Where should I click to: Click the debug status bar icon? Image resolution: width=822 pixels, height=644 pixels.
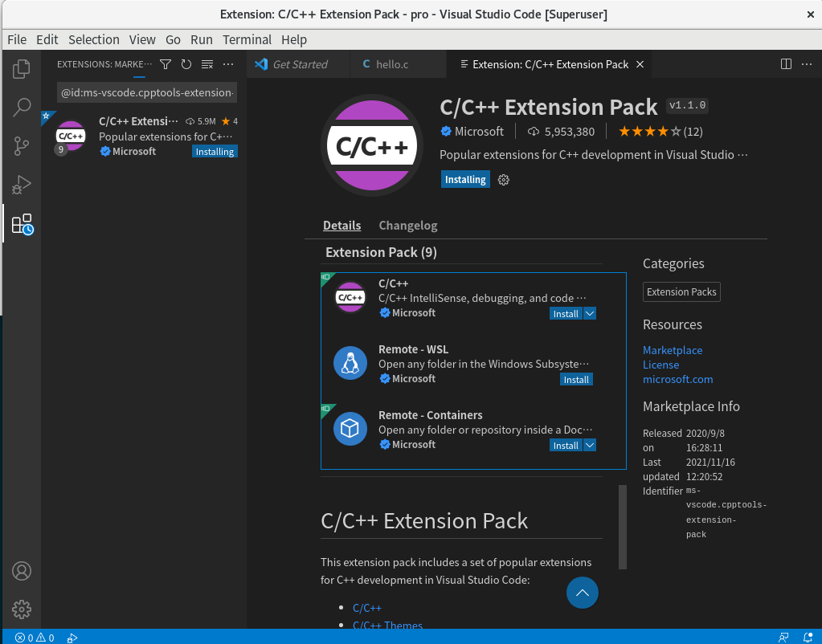tap(72, 638)
